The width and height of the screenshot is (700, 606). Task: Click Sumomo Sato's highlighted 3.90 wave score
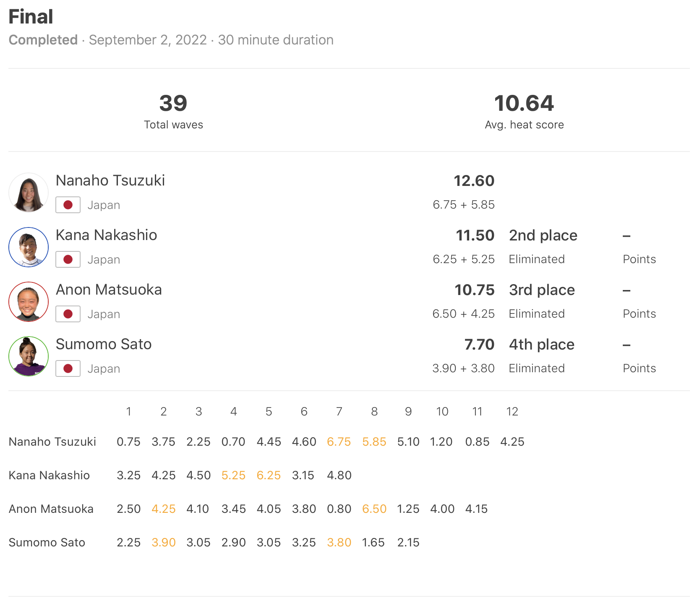(164, 543)
